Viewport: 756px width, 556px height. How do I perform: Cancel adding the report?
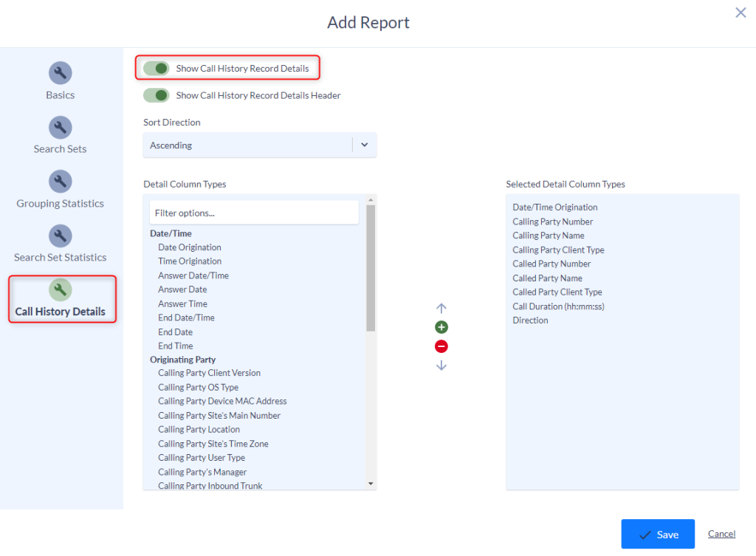coord(721,534)
